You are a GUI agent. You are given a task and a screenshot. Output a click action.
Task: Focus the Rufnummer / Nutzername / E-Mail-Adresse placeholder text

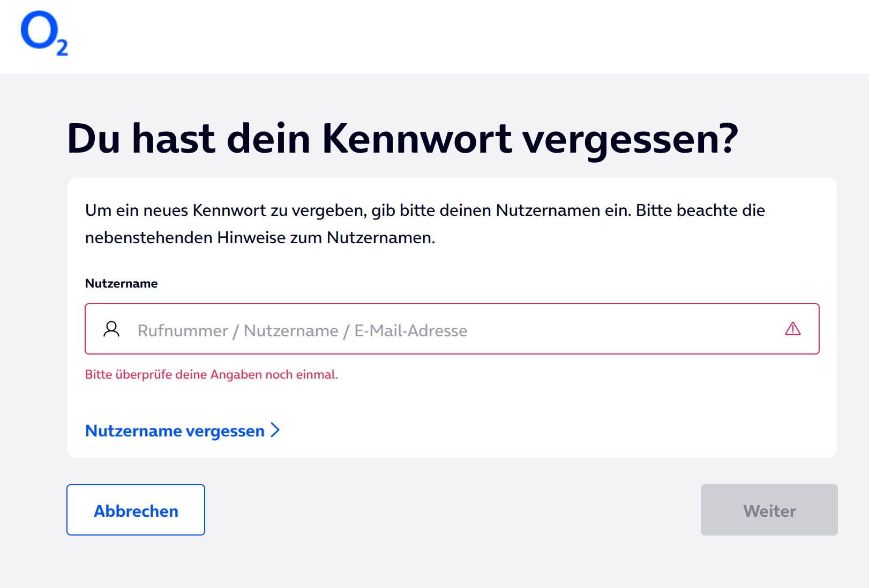click(302, 330)
